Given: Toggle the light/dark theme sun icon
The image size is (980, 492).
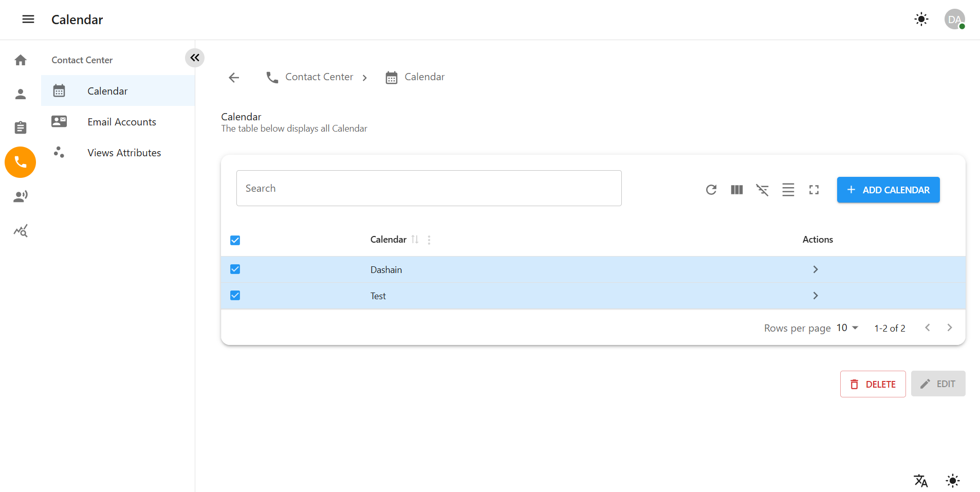Looking at the screenshot, I should coord(921,20).
